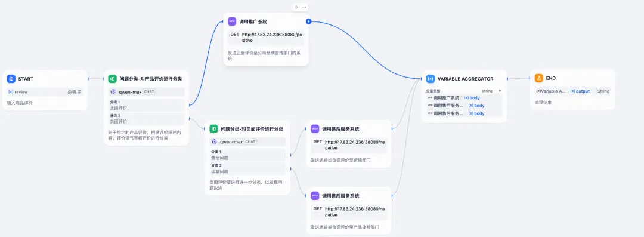This screenshot has width=644, height=237.
Task: Click the START node home icon
Action: 11,79
